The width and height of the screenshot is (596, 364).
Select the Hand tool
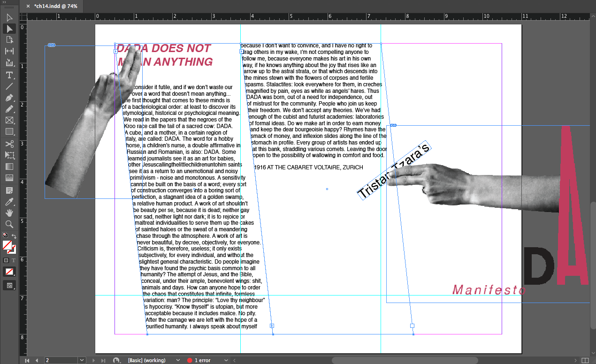9,213
